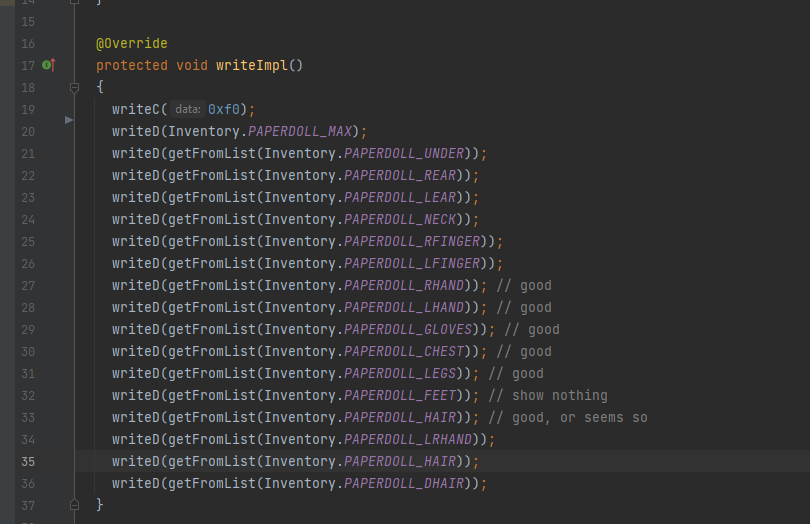Click the @Override annotation

pyautogui.click(x=132, y=43)
